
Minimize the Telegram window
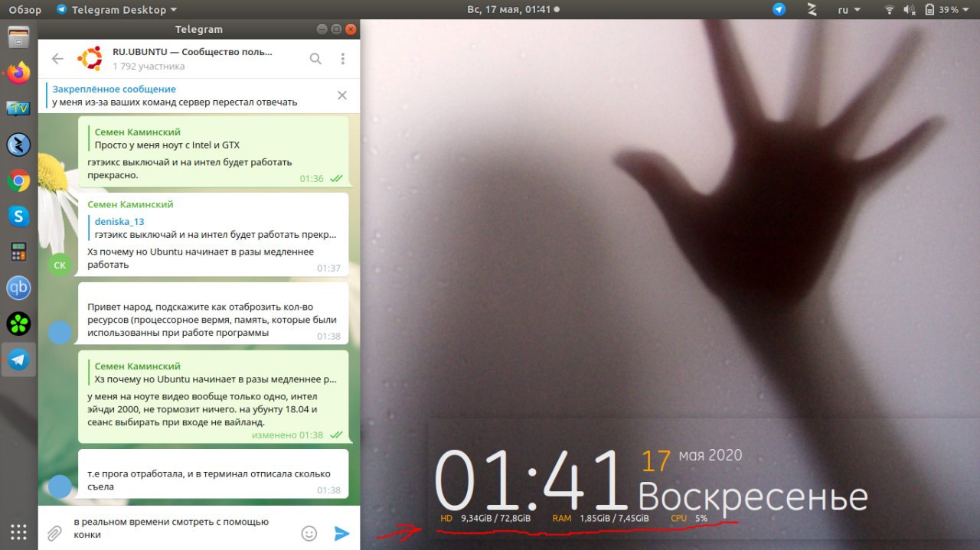coord(323,29)
